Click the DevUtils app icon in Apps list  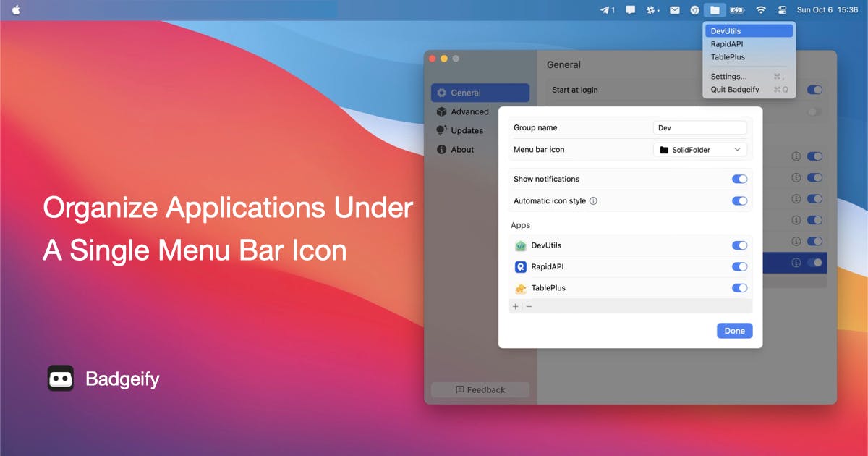point(520,246)
